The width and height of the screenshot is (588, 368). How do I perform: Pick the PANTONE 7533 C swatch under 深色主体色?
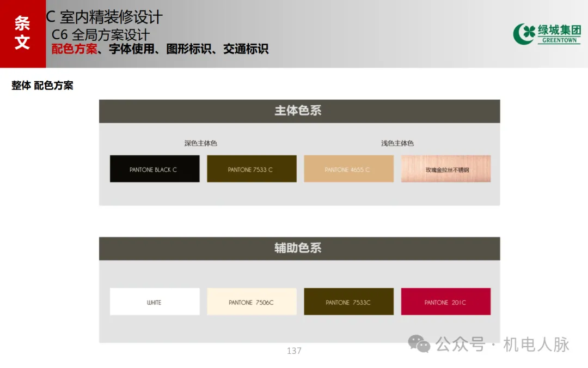click(252, 169)
